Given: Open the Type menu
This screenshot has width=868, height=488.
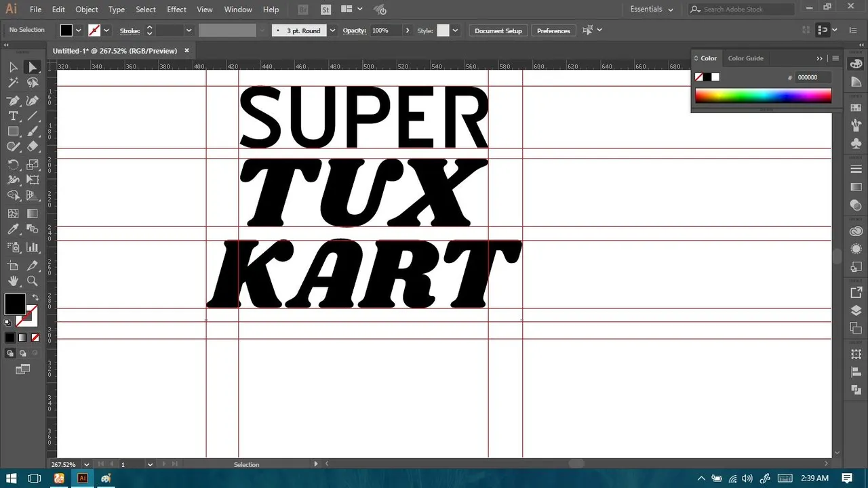Looking at the screenshot, I should click(117, 9).
